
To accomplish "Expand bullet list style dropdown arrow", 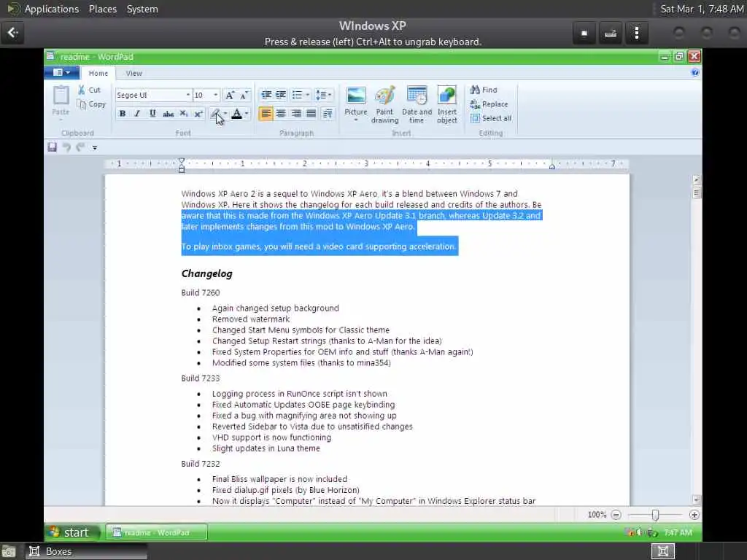I will tap(307, 95).
